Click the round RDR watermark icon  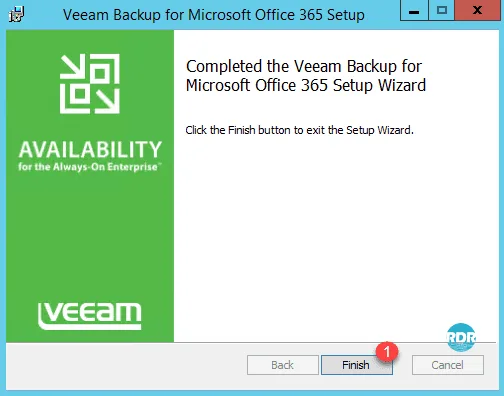click(461, 337)
